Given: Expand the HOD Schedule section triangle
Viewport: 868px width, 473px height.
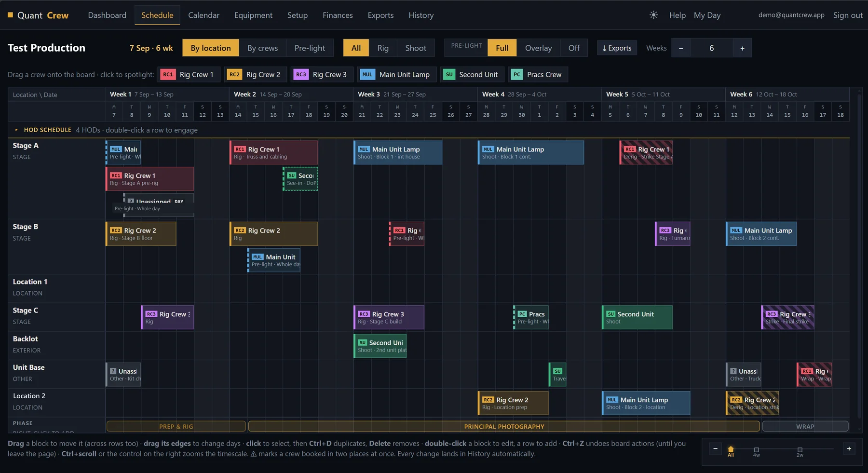Looking at the screenshot, I should pos(16,130).
